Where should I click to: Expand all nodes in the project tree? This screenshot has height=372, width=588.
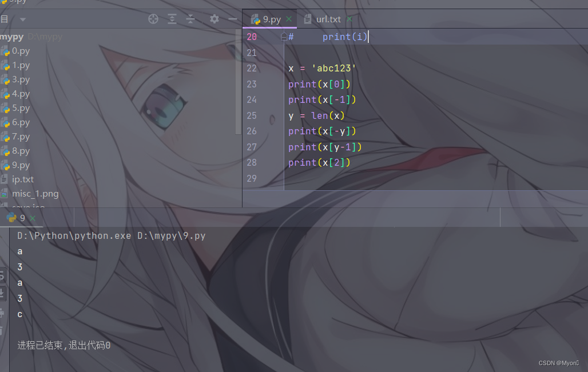coord(172,19)
